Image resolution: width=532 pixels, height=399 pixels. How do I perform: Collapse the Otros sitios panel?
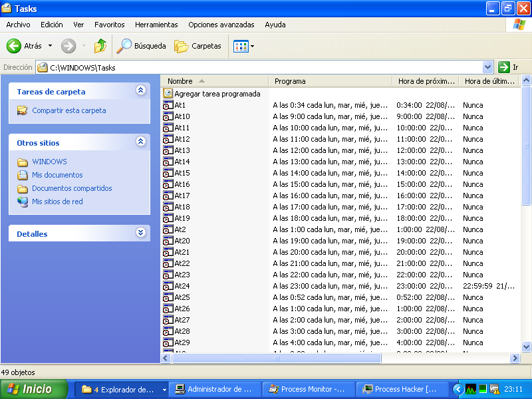coord(140,142)
